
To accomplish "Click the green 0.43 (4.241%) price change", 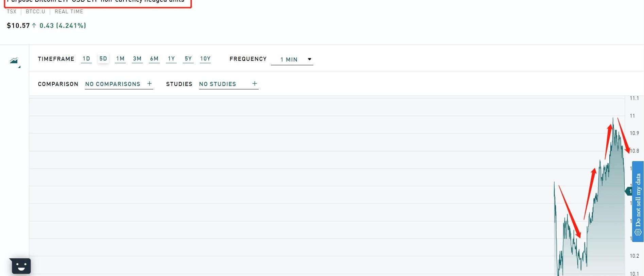I will [63, 25].
